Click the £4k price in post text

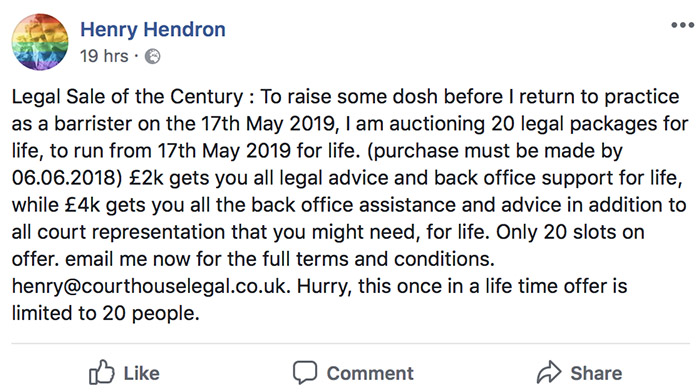(83, 205)
